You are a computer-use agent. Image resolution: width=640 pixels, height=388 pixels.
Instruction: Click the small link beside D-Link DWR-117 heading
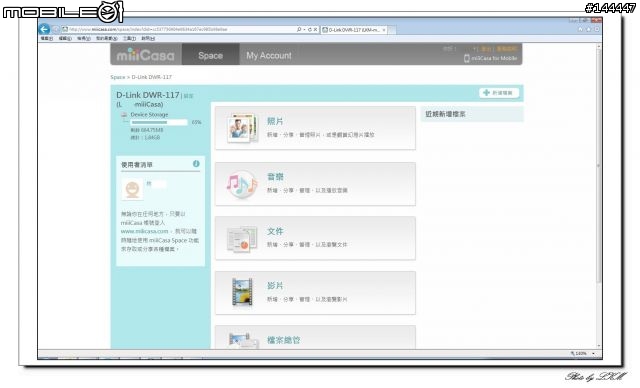pyautogui.click(x=188, y=96)
